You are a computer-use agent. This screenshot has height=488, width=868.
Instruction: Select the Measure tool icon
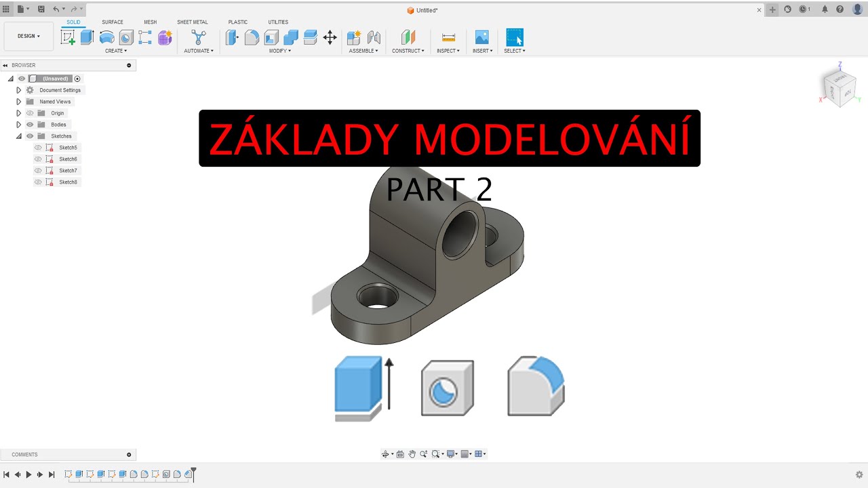(448, 37)
